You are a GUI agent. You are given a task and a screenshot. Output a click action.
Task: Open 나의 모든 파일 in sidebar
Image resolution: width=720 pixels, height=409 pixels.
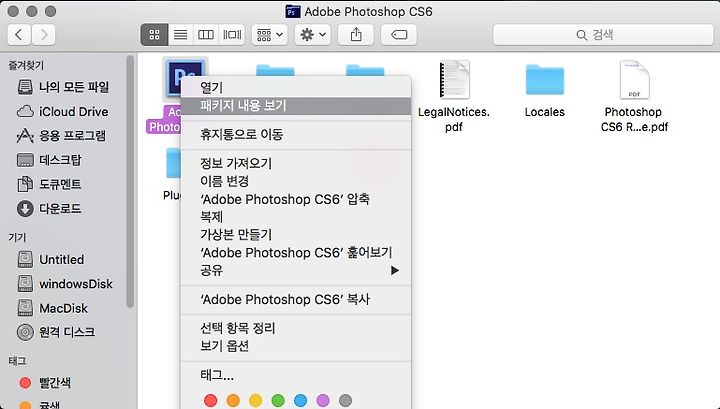pos(63,87)
